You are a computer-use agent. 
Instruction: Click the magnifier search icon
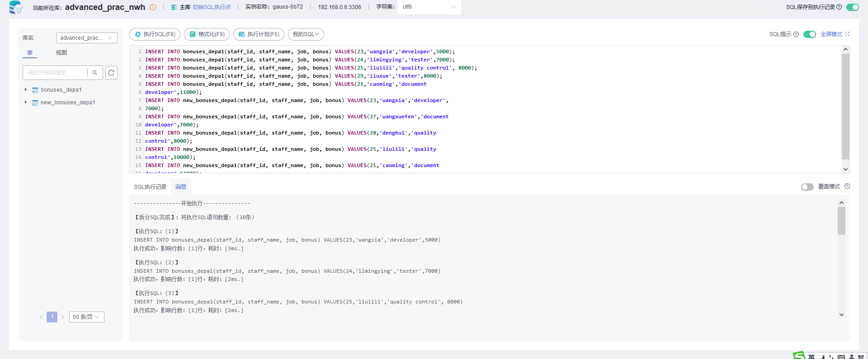pos(95,73)
